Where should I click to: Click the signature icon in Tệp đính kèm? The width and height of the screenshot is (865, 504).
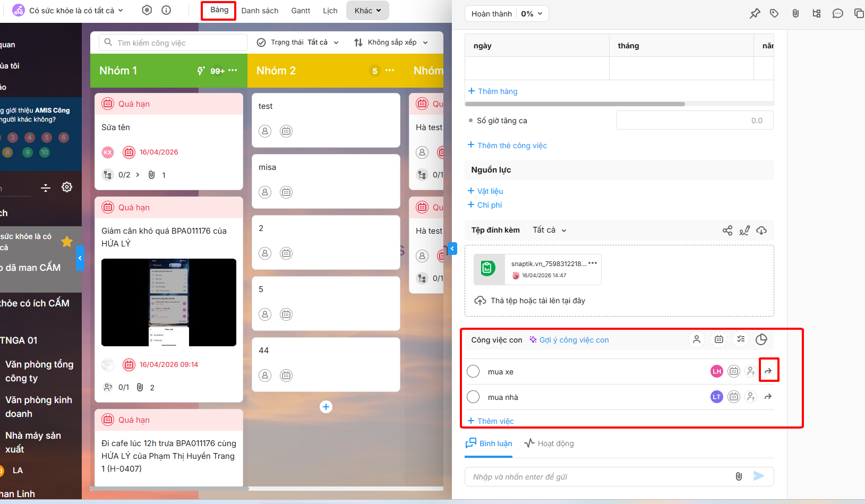744,230
